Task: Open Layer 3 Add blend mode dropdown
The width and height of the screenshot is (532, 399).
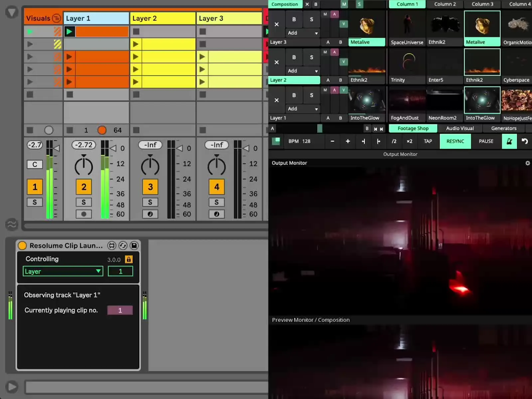Action: tap(303, 33)
